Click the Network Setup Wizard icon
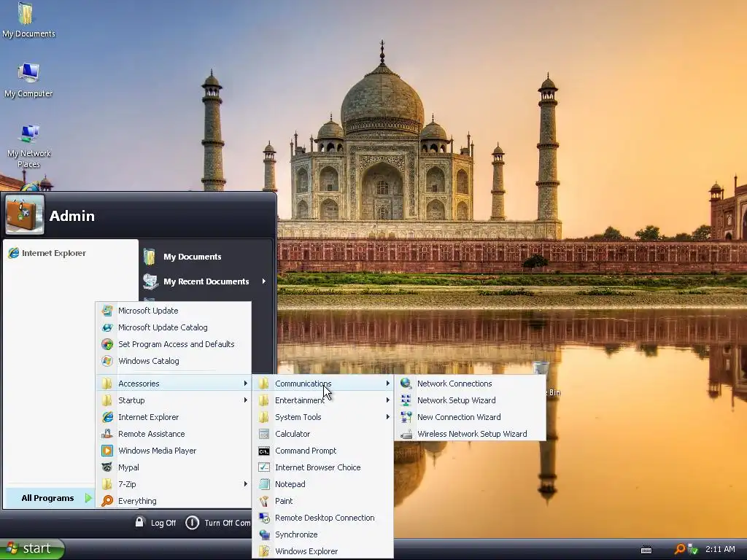 click(x=406, y=400)
